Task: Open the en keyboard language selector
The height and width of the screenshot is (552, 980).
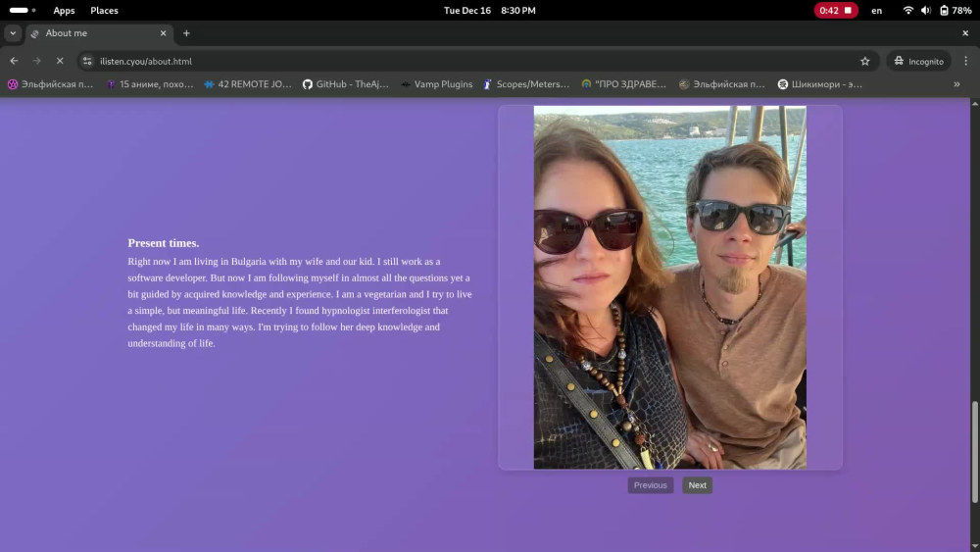Action: click(x=876, y=10)
